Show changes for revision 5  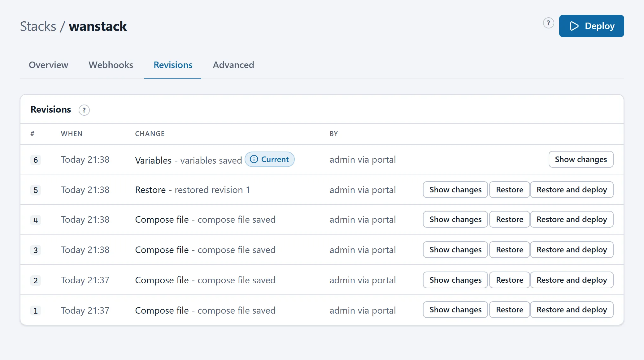tap(455, 190)
